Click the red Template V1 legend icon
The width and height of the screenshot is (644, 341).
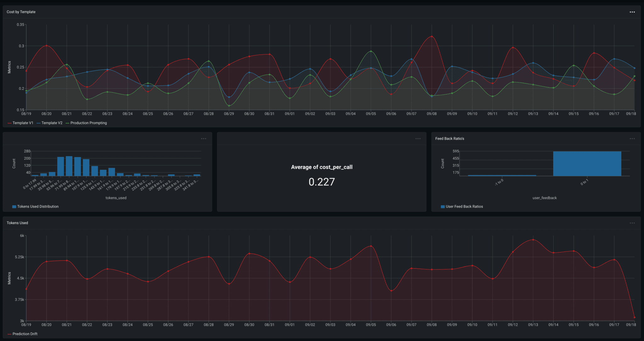[x=9, y=123]
